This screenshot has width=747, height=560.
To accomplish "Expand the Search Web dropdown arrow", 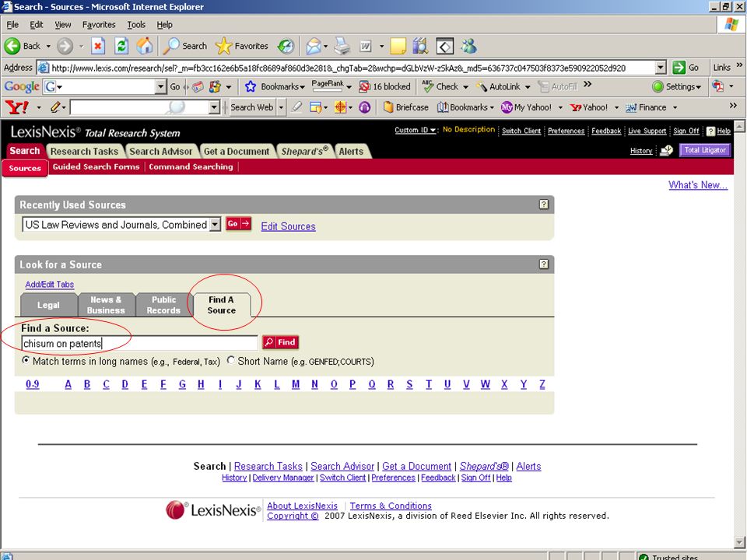I will [x=281, y=107].
